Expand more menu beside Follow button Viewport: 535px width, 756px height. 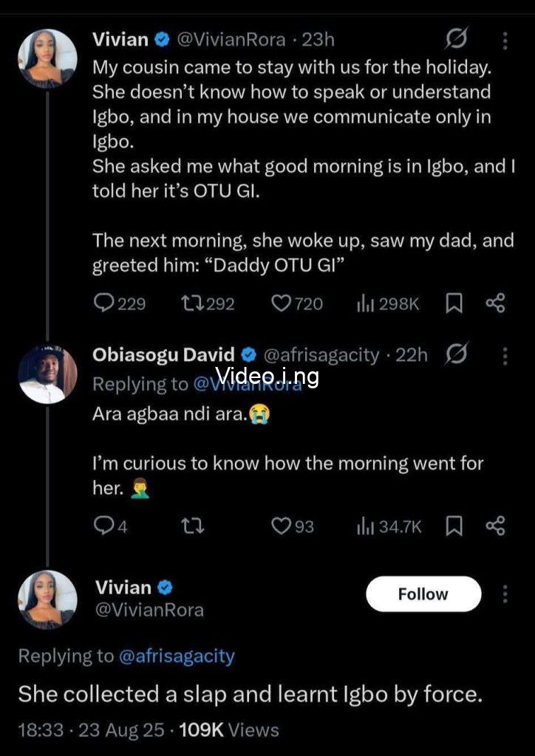click(x=505, y=594)
